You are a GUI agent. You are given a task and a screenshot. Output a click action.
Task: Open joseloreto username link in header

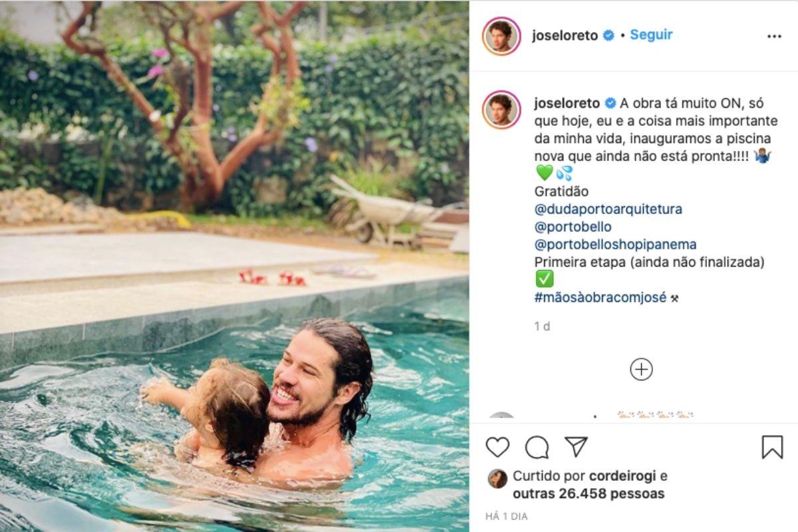(565, 36)
